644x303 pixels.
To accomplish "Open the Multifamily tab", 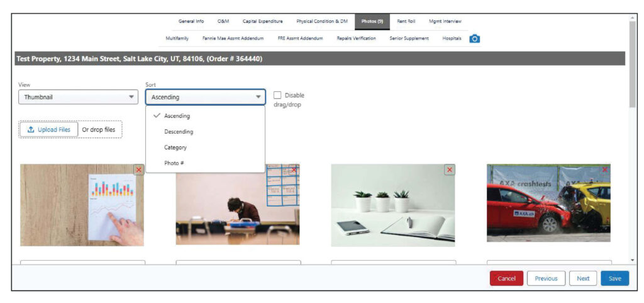I will [x=177, y=38].
